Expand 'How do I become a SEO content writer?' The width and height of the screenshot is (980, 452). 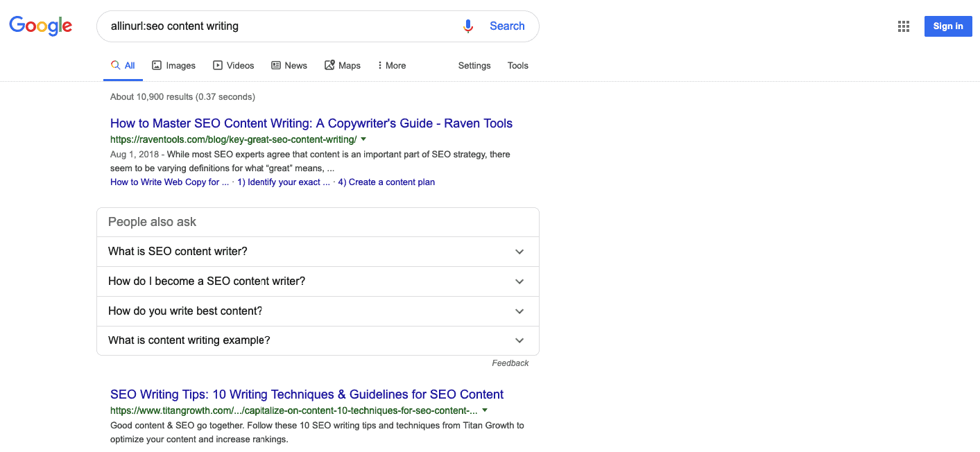pos(519,281)
